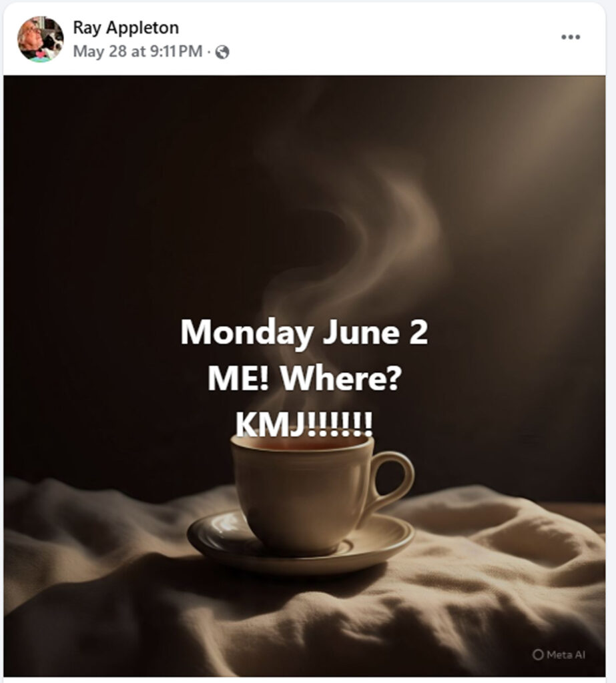
Task: Click the Meta AI watermark label
Action: click(559, 655)
